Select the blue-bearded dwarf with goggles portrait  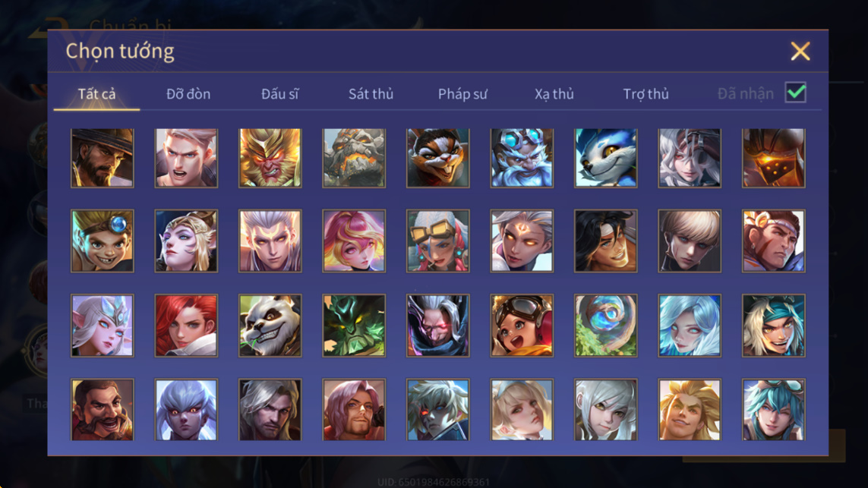522,159
